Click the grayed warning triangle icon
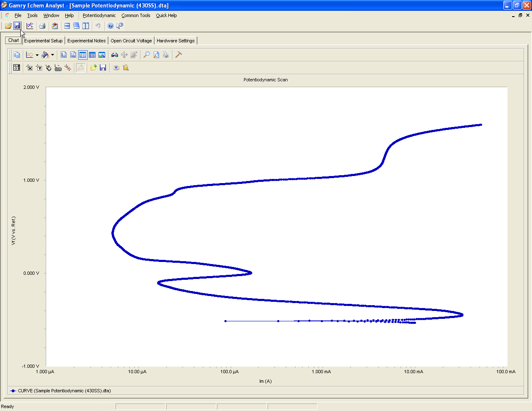Image resolution: width=532 pixels, height=411 pixels. [81, 68]
